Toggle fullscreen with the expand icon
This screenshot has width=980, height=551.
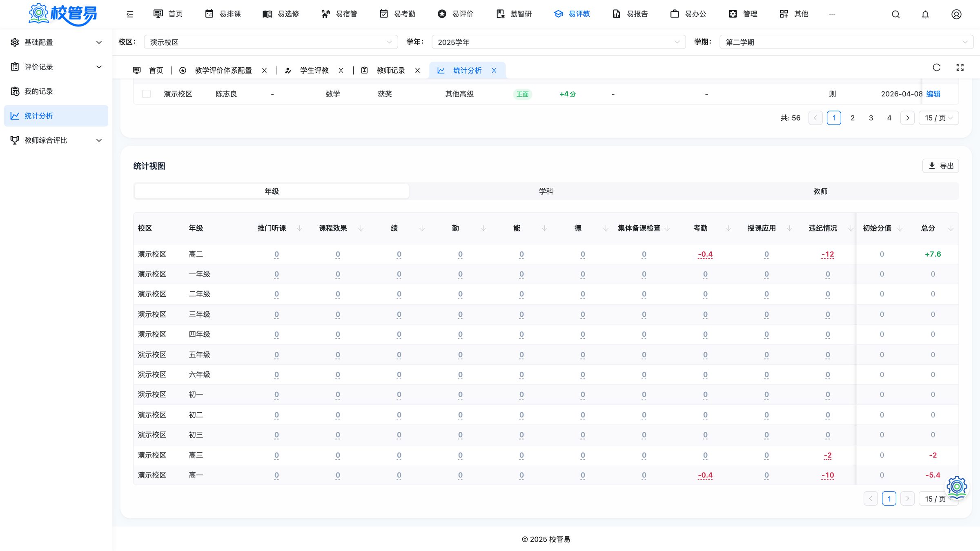coord(960,68)
